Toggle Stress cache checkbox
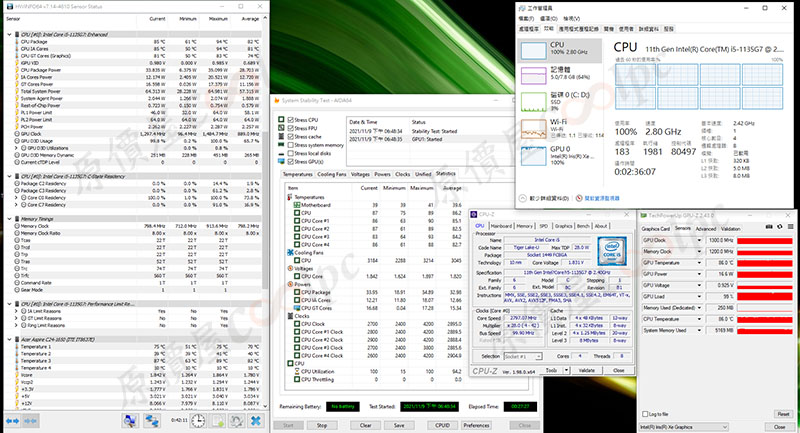The image size is (800, 433). [x=290, y=137]
